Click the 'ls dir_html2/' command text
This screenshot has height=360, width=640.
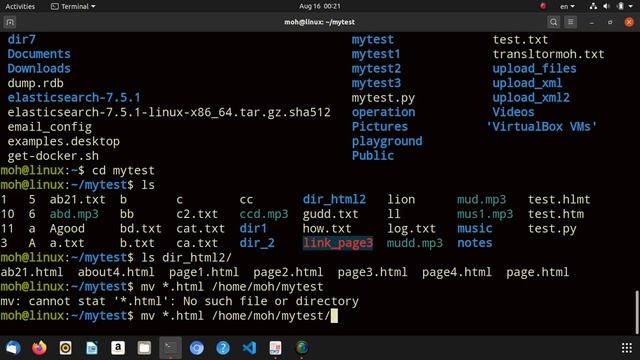point(187,258)
